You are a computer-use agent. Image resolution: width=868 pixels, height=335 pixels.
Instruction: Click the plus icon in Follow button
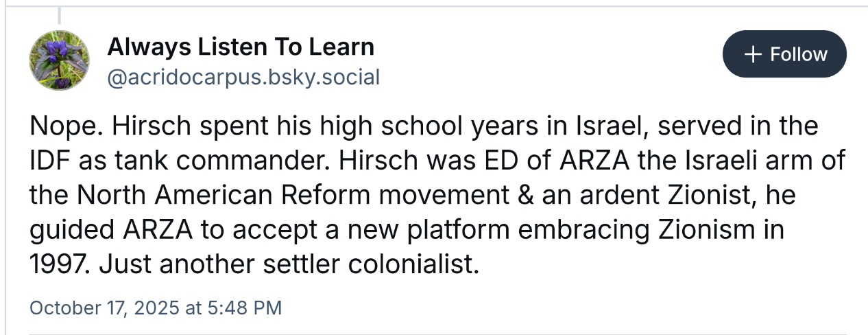coord(753,54)
